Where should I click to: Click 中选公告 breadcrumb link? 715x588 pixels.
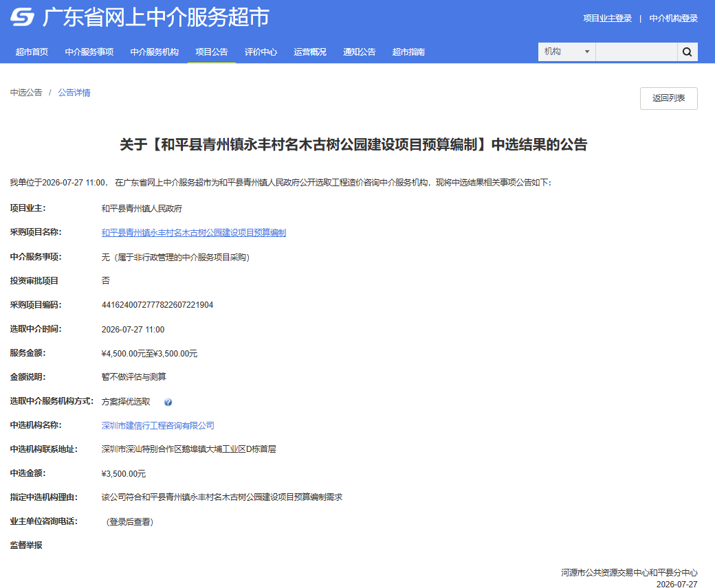26,93
